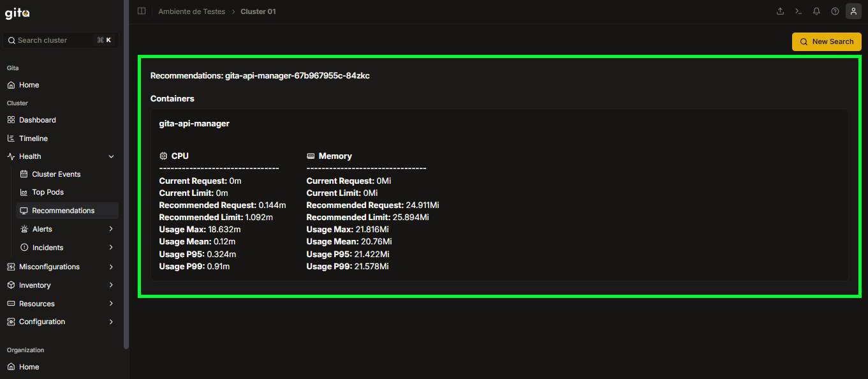Expand the Alerts submenu chevron
This screenshot has height=379, width=868.
pos(111,229)
